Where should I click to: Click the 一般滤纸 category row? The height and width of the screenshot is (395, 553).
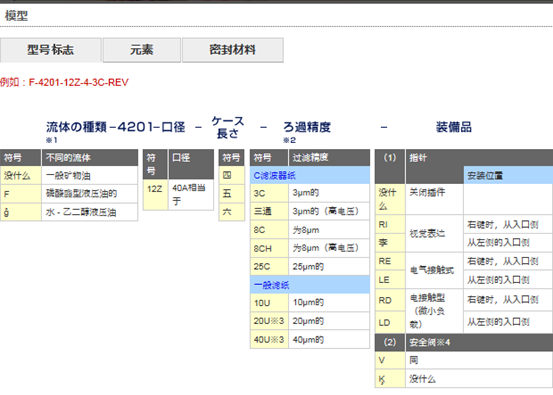coord(310,285)
